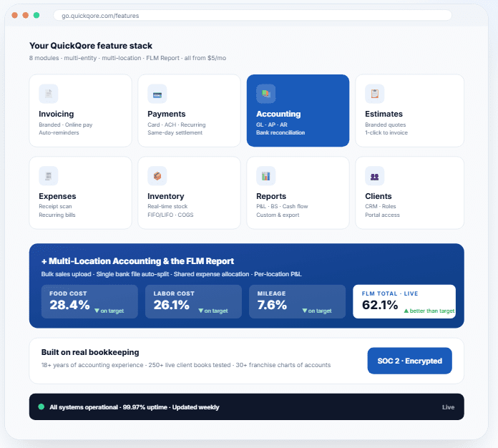The image size is (498, 448).
Task: Open the Estimates module card
Action: click(x=410, y=111)
